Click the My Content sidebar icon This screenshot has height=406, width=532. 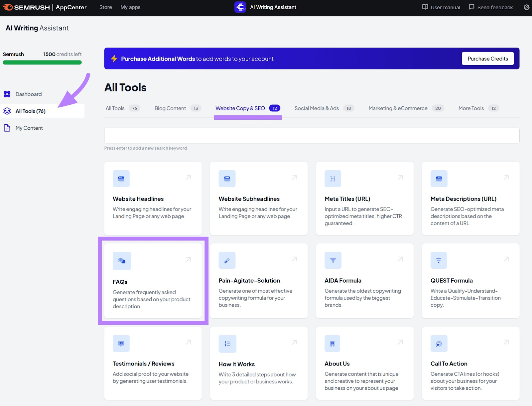[x=7, y=128]
